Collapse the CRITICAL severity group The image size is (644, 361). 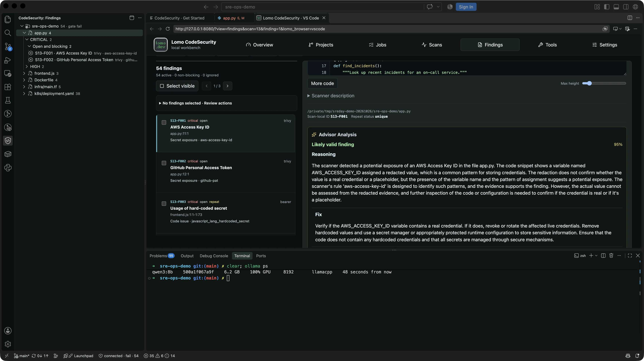[26, 39]
